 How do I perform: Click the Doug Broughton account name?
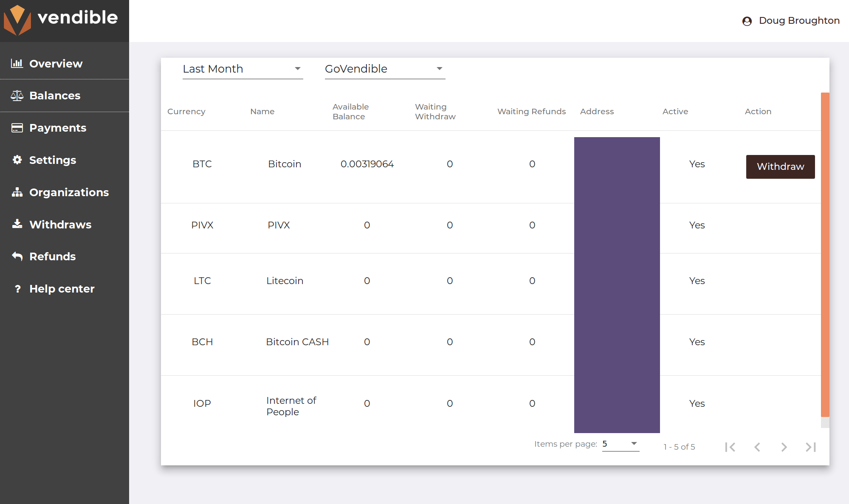799,20
